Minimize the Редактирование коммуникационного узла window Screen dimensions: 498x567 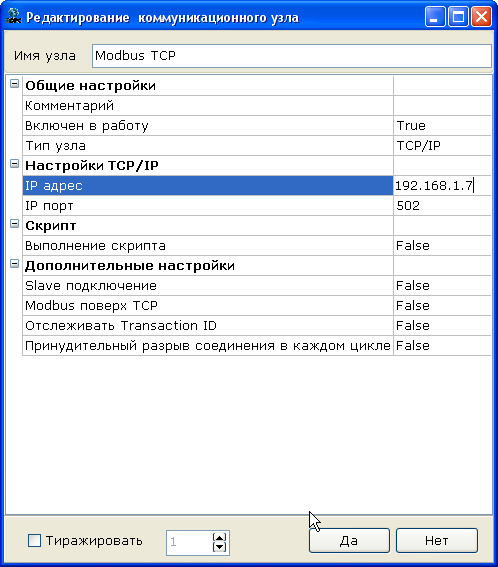tap(435, 17)
